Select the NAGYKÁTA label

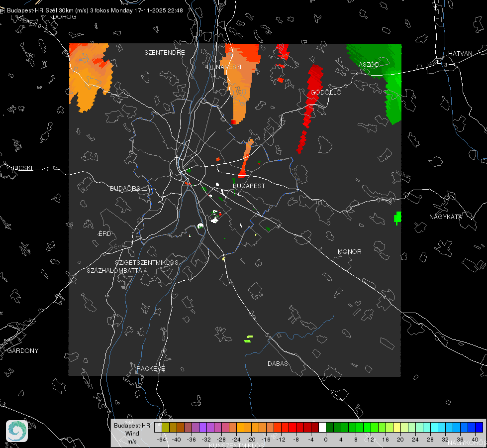(445, 217)
